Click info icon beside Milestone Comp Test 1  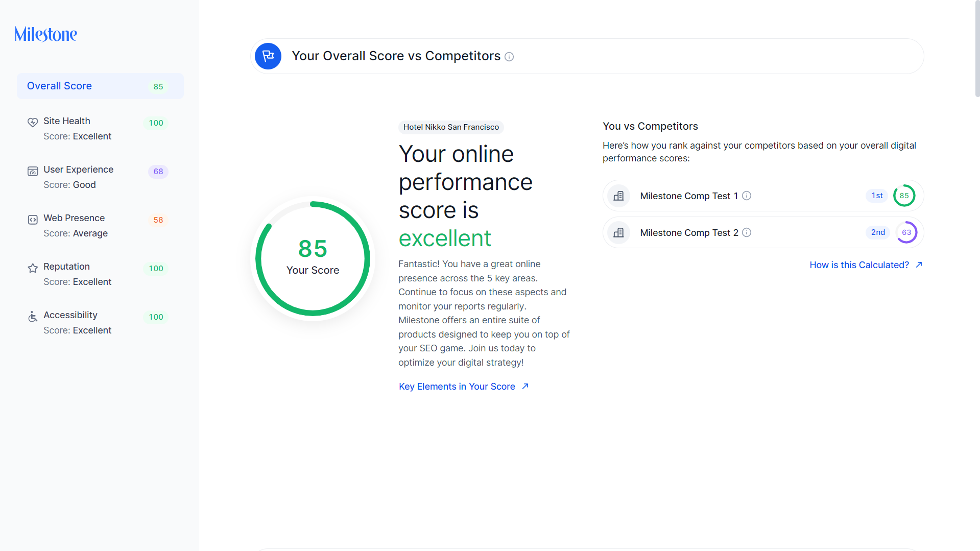click(x=747, y=196)
